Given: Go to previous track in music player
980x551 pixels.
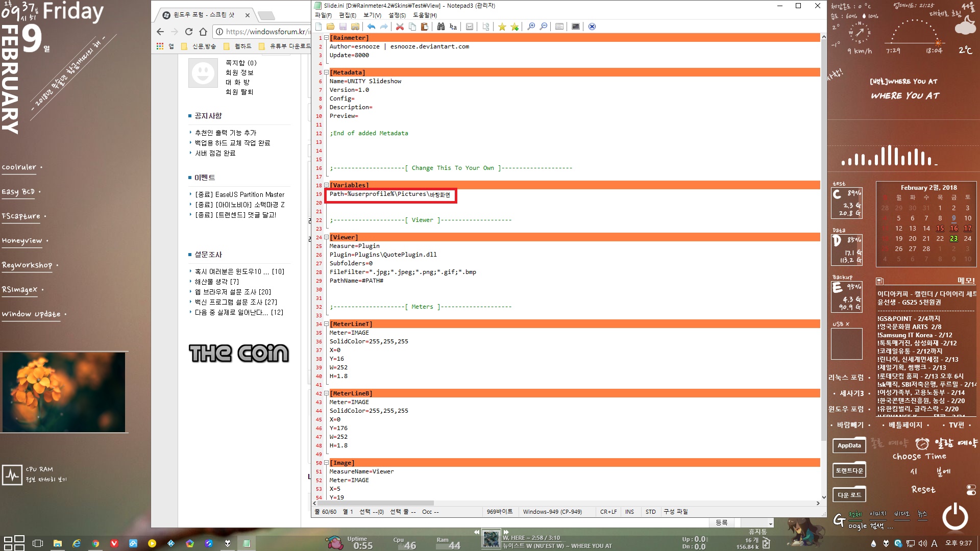Looking at the screenshot, I should pos(477,532).
